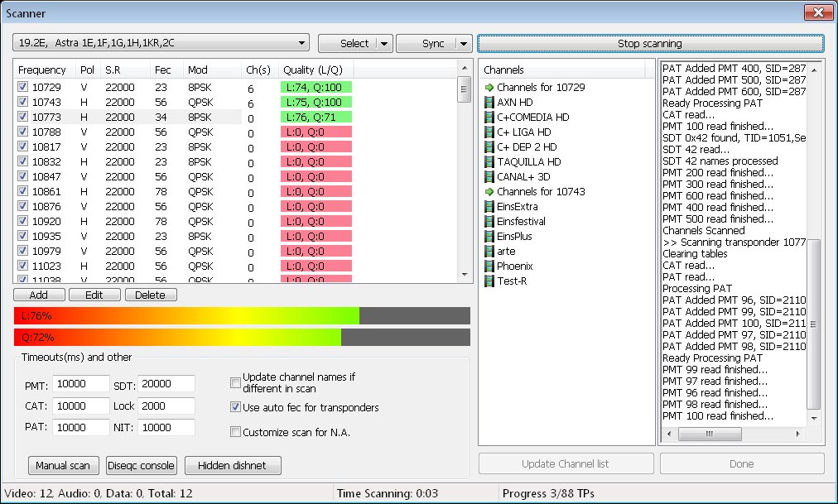Click in the SDT timeout field

(x=166, y=384)
